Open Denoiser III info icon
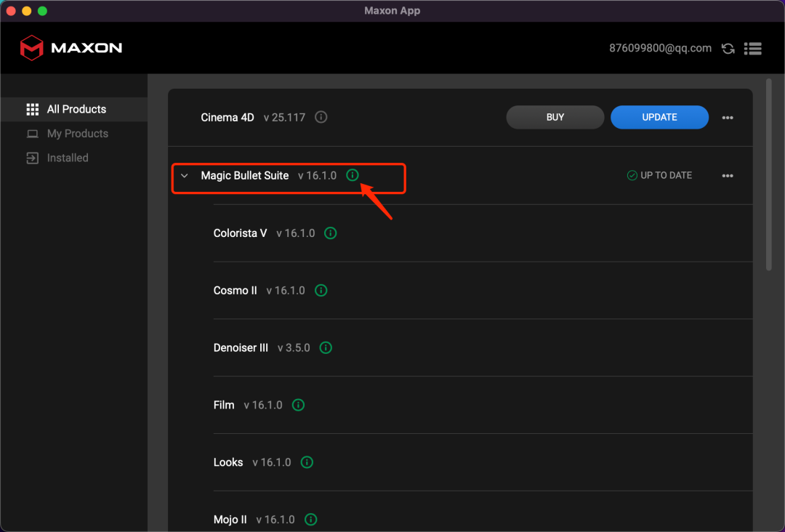 [326, 348]
